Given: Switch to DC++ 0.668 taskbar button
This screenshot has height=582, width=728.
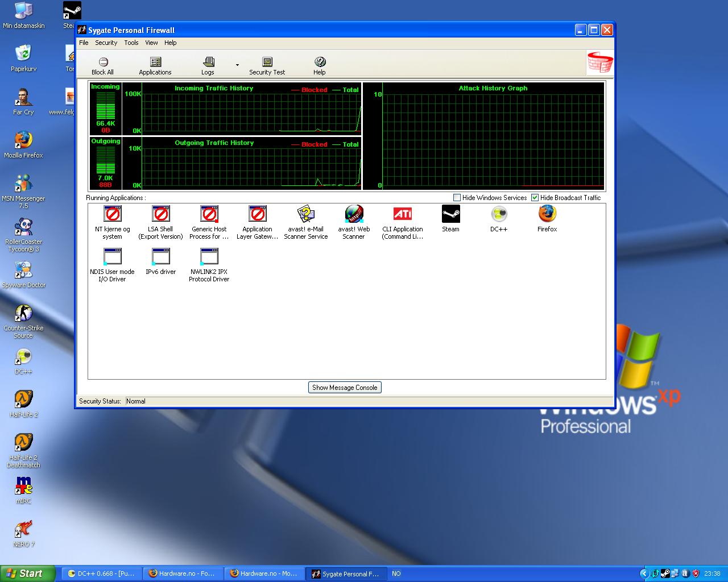Looking at the screenshot, I should pyautogui.click(x=101, y=573).
